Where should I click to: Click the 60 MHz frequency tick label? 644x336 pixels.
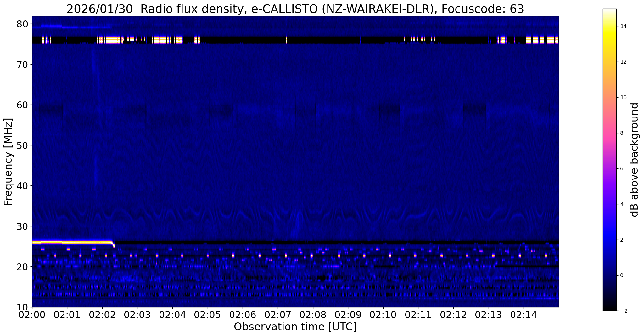point(22,105)
